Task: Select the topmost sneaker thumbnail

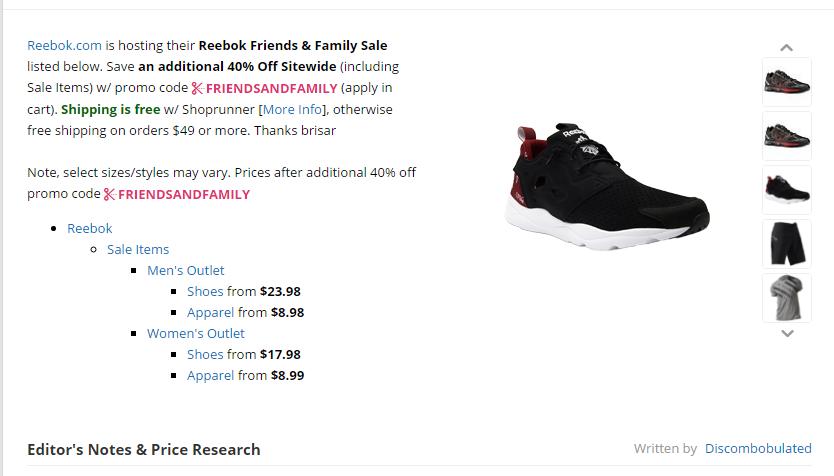Action: [787, 82]
